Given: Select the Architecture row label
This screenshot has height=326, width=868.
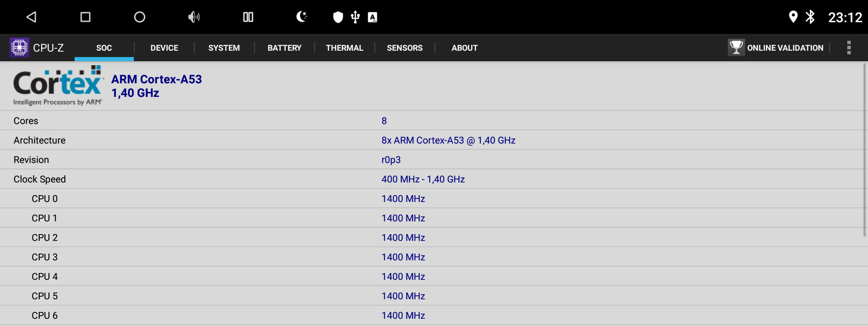Looking at the screenshot, I should click(39, 140).
